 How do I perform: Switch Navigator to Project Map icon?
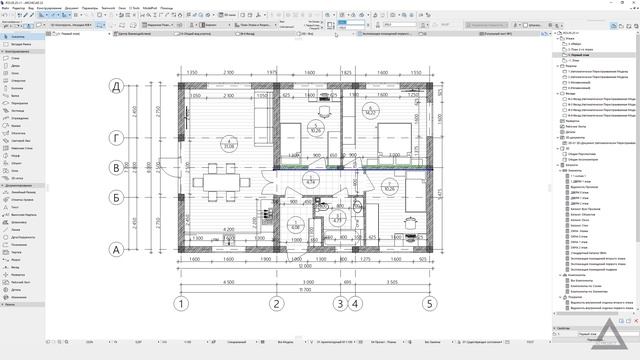click(613, 26)
